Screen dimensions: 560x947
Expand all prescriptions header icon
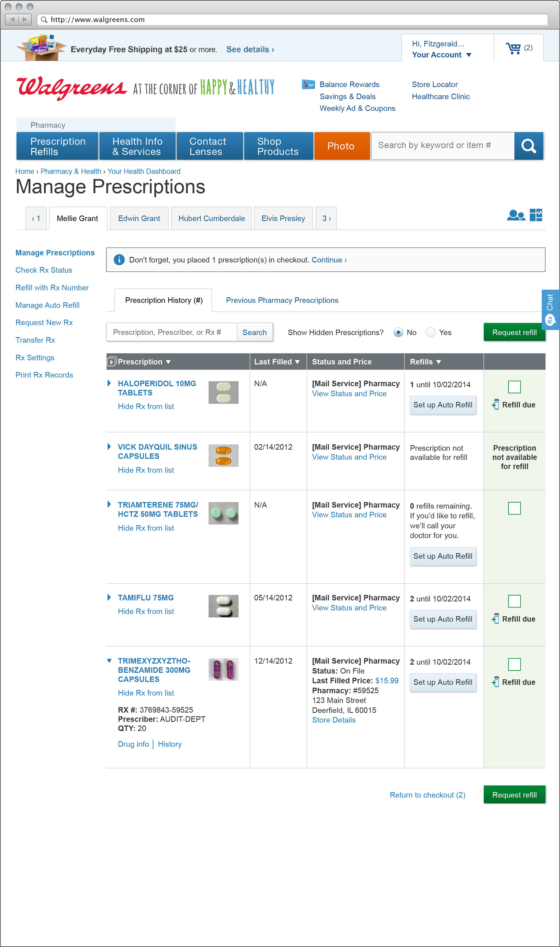(111, 362)
